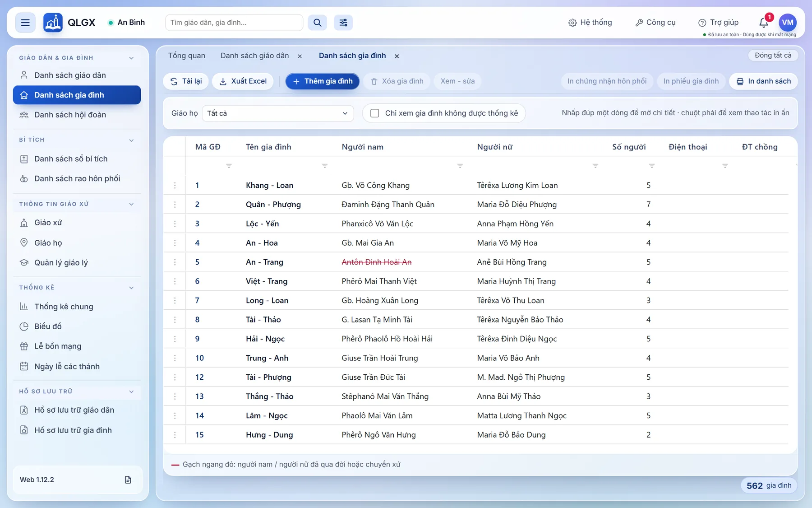The width and height of the screenshot is (812, 508).
Task: Open the notification bell
Action: [763, 22]
